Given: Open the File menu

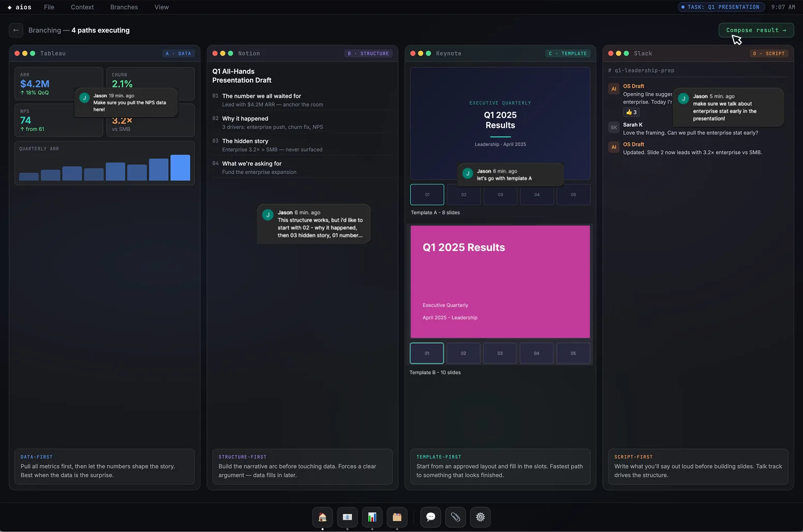Looking at the screenshot, I should coord(49,7).
